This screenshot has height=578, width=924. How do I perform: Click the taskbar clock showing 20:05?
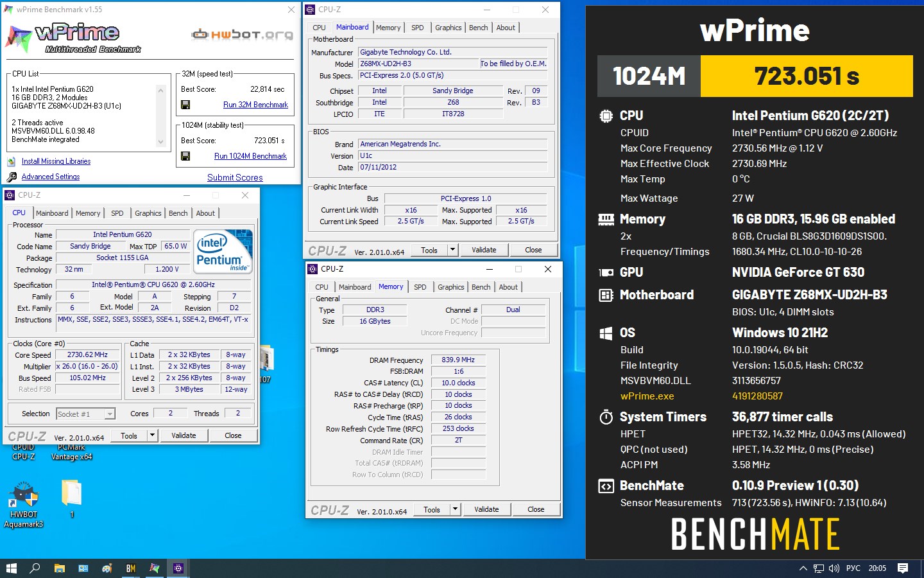877,568
